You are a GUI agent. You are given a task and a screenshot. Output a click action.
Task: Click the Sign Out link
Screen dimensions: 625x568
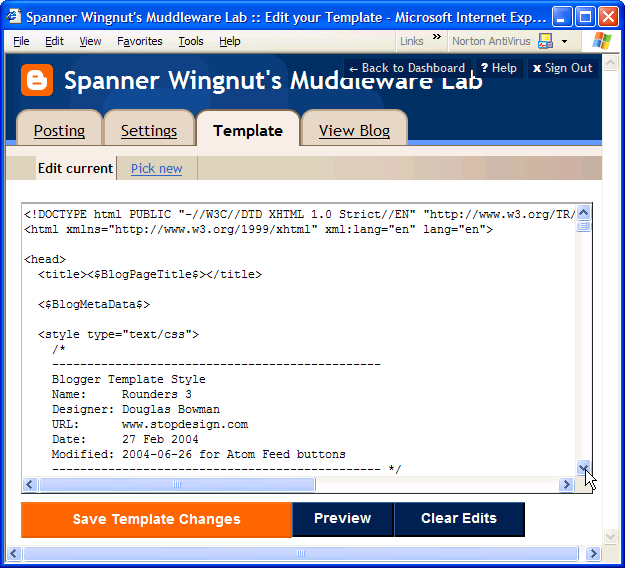click(x=562, y=68)
